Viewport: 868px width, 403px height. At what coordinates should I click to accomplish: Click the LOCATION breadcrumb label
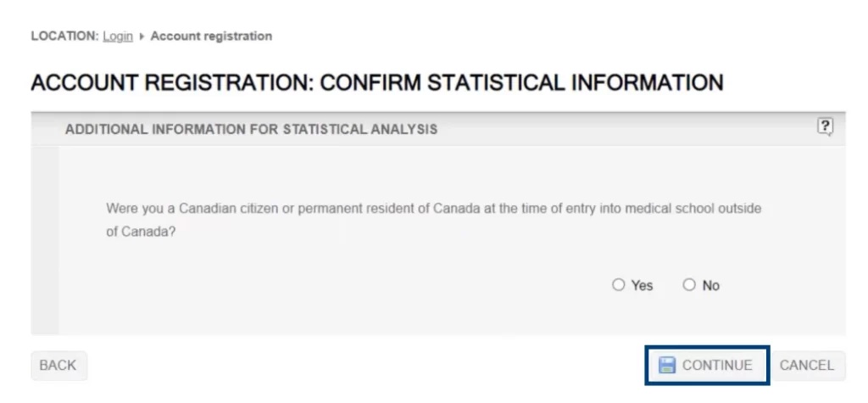coord(64,36)
